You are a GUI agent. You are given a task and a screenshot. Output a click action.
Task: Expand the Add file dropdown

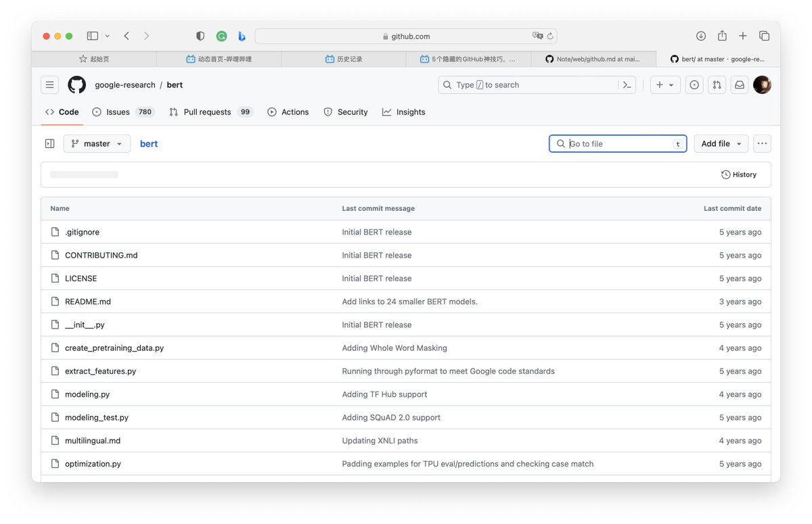pos(721,144)
